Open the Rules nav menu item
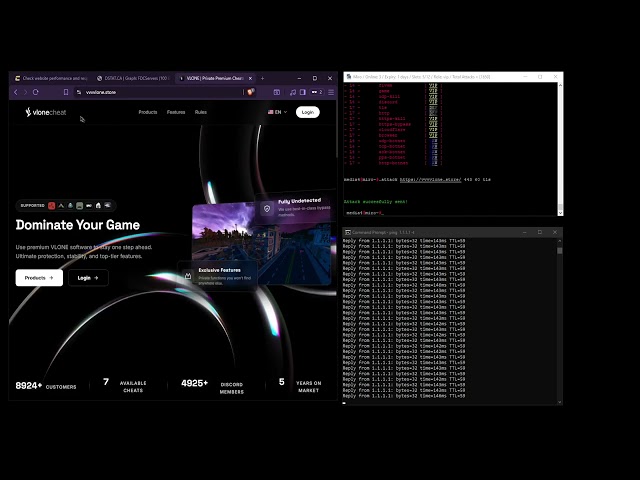640x480 pixels. [200, 112]
